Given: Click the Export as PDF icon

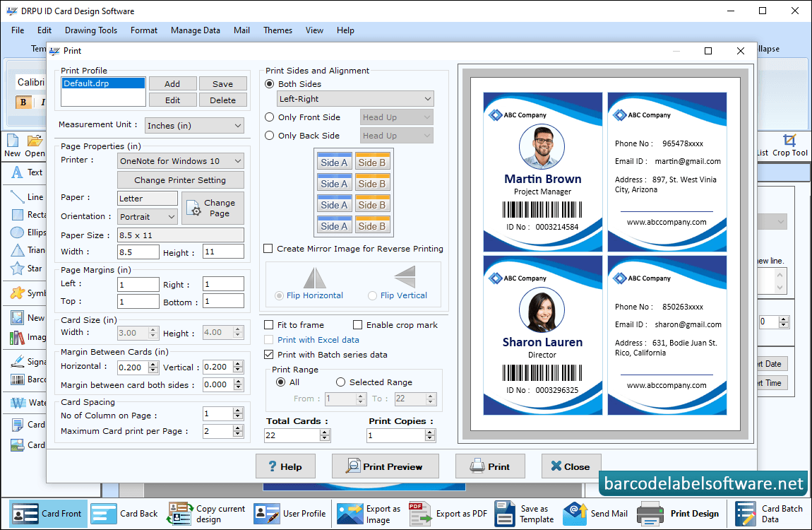Looking at the screenshot, I should pos(419,514).
